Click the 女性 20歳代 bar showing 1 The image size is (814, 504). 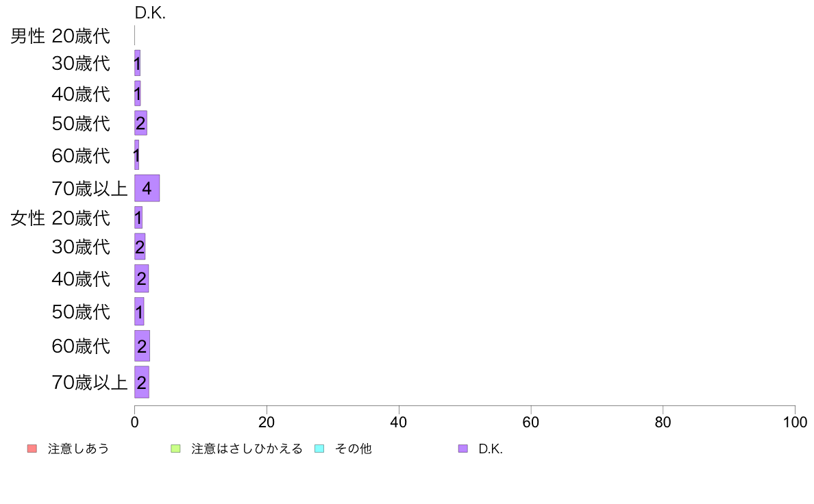click(138, 217)
